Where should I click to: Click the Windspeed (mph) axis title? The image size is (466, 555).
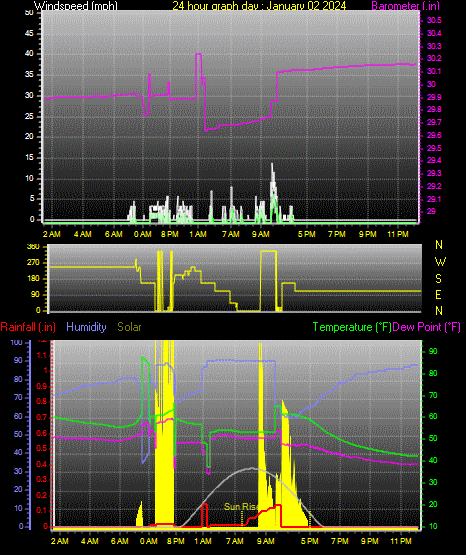pos(76,6)
